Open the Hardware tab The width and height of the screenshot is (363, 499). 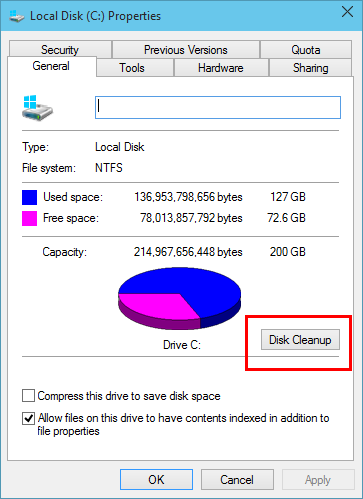(221, 68)
